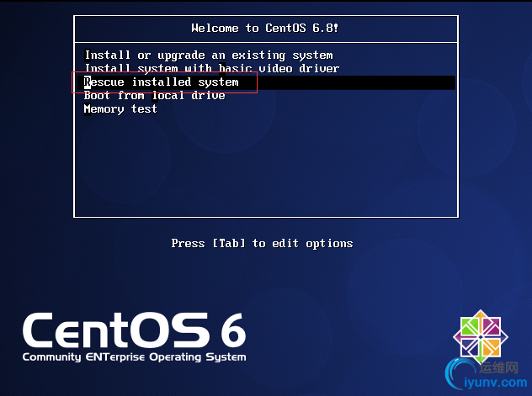
Task: Start the 'Memory test' entry
Action: 120,109
